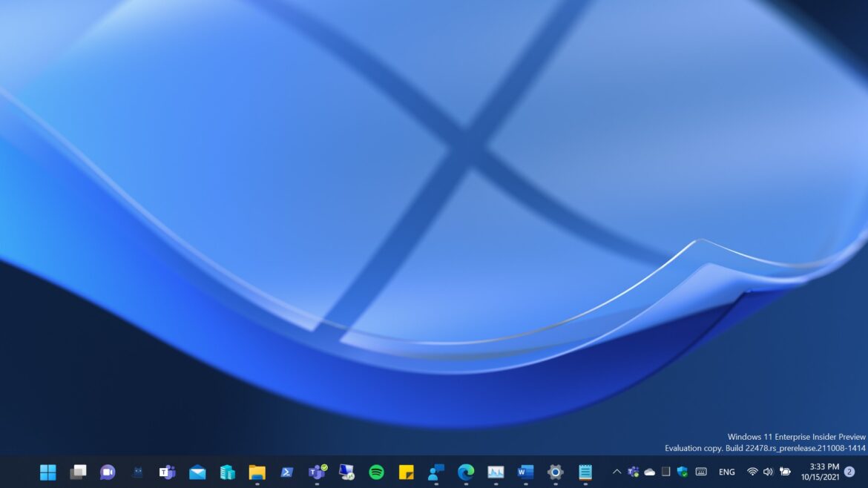This screenshot has height=488, width=868.
Task: Open the notification badge showing 2
Action: [849, 472]
